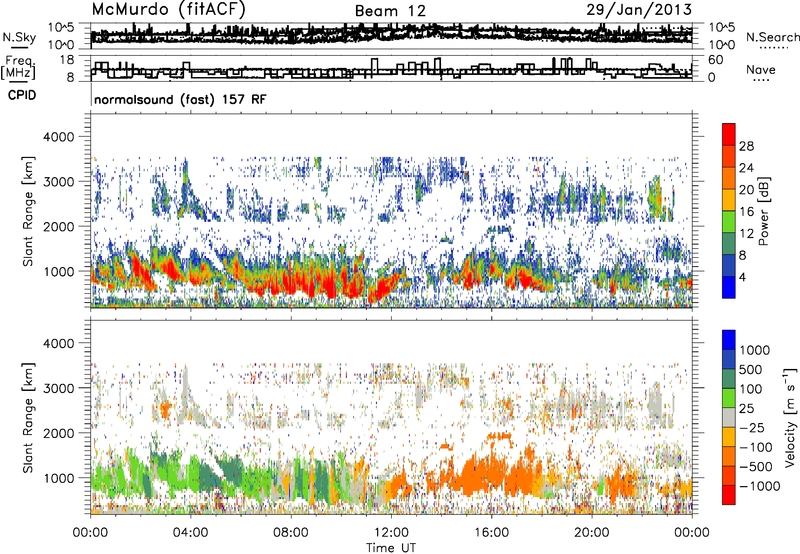Click the '16:00' time axis tick label

pyautogui.click(x=491, y=533)
